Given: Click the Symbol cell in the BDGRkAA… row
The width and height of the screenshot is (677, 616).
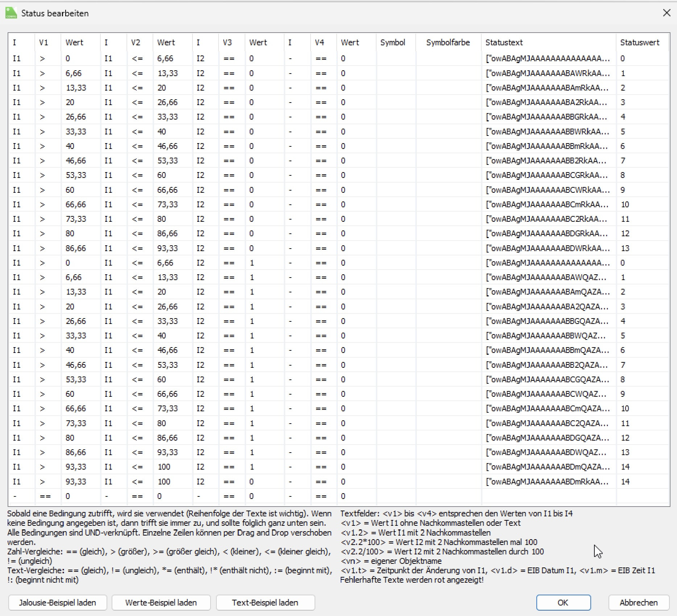Looking at the screenshot, I should click(x=396, y=233).
